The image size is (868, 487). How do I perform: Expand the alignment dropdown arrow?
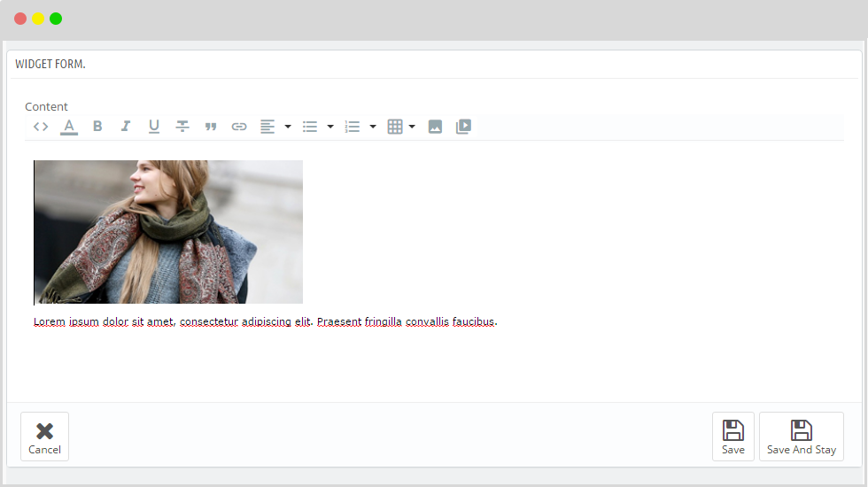point(288,127)
